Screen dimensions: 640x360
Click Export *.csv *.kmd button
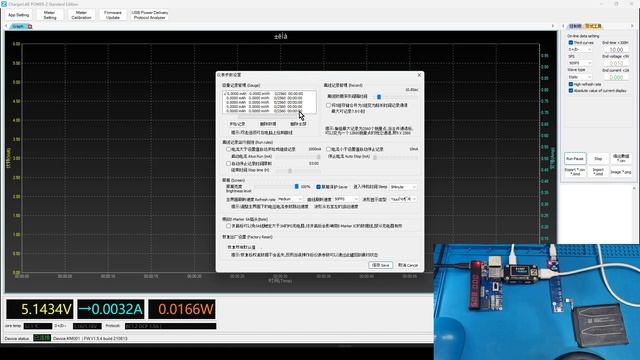click(x=575, y=172)
